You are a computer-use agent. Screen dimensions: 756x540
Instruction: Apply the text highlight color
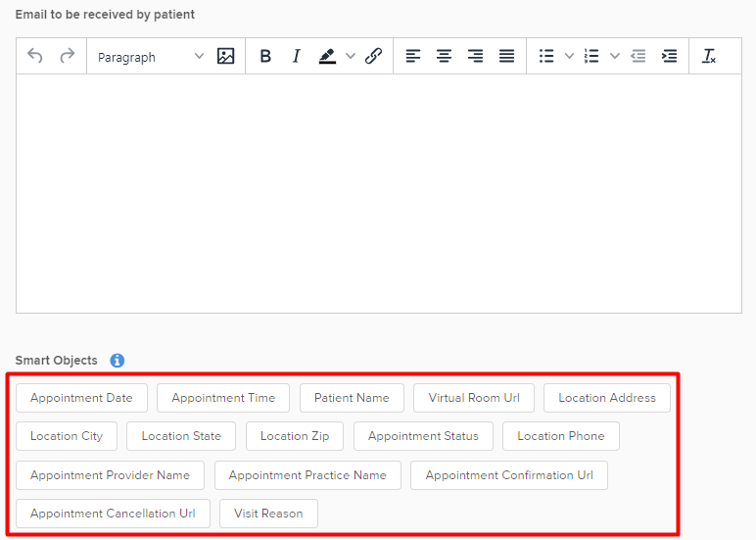(x=327, y=56)
